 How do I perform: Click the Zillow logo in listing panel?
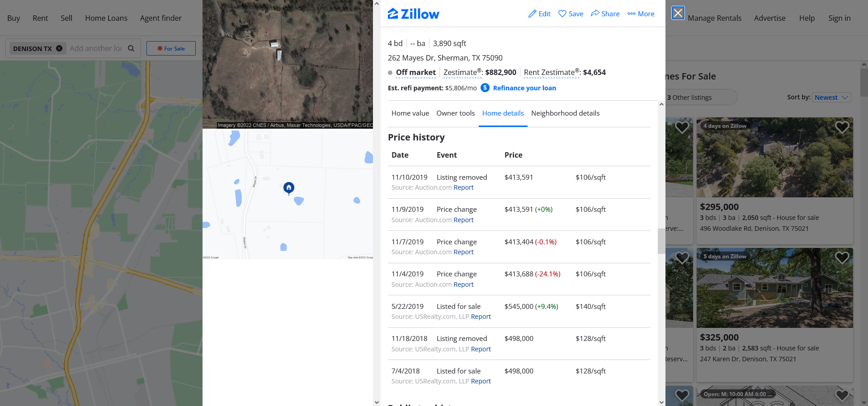[x=413, y=14]
